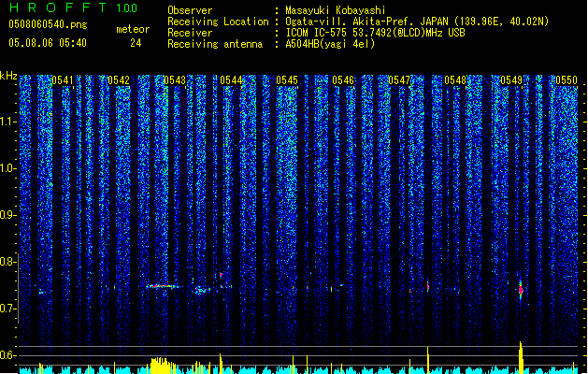Screen dimensions: 588x374
Task: Click the 0.8 kHz axis label
Action: tap(8, 262)
